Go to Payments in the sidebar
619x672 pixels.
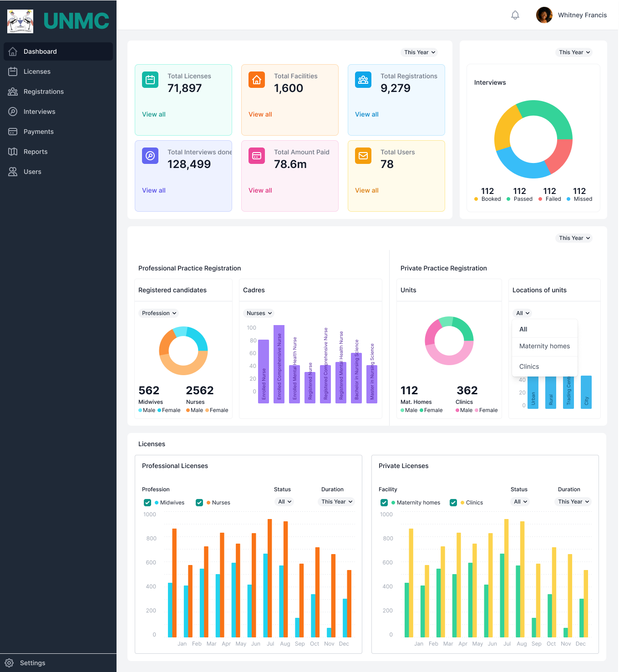pyautogui.click(x=39, y=132)
